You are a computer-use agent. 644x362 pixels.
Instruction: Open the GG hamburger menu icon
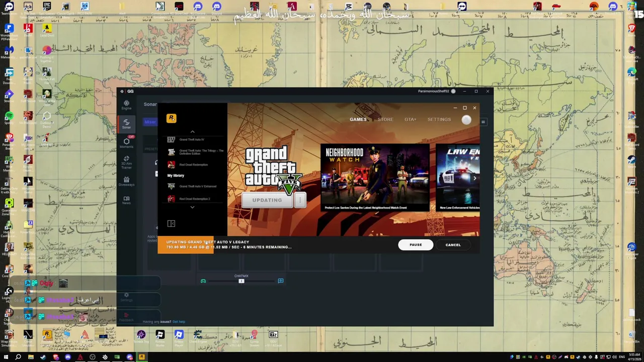[483, 122]
